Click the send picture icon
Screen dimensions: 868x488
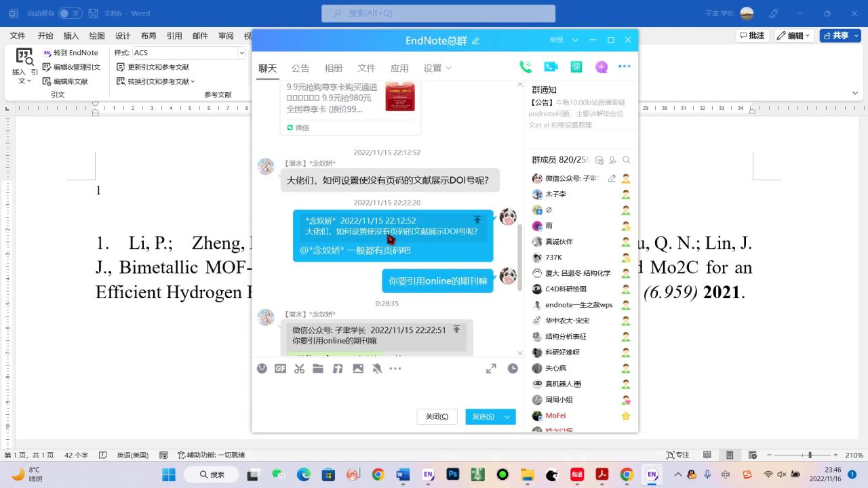tap(357, 369)
